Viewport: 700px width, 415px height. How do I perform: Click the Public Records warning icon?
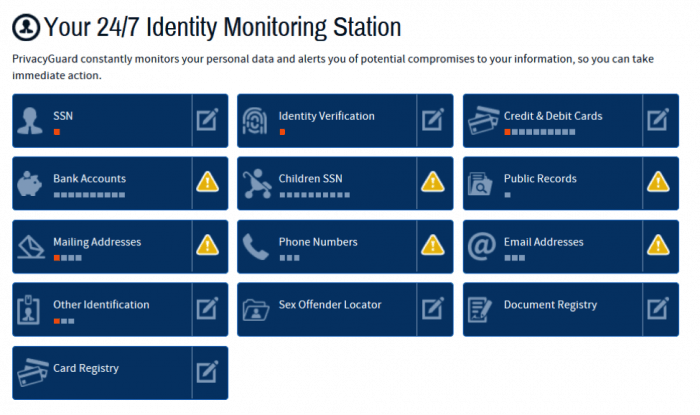click(x=657, y=183)
